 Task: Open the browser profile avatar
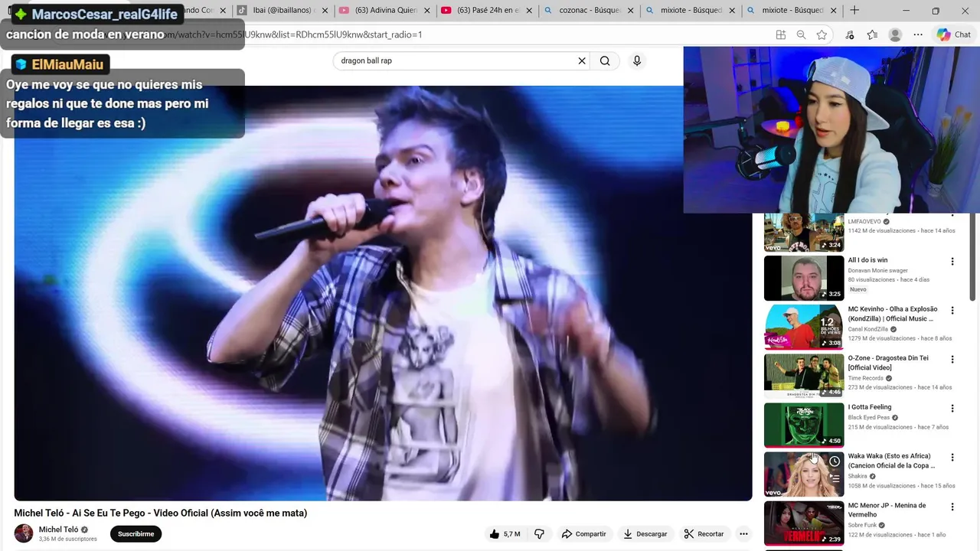895,34
